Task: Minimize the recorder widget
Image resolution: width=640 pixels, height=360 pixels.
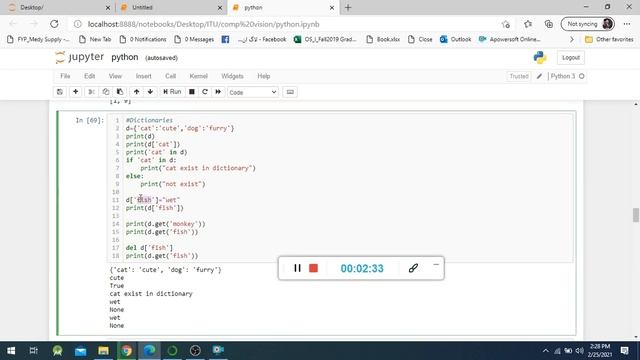Action: (x=436, y=265)
